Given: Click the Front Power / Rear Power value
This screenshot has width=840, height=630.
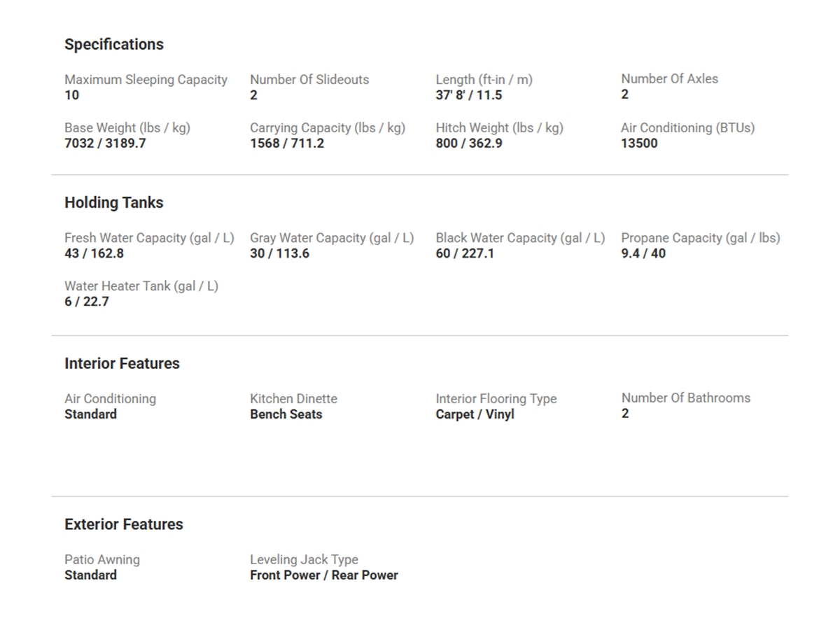Looking at the screenshot, I should click(x=323, y=575).
